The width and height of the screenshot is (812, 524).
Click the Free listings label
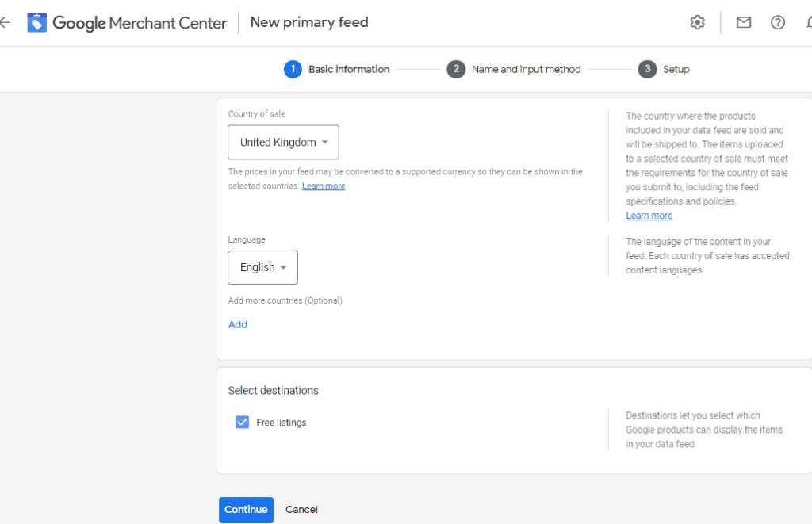pyautogui.click(x=282, y=423)
